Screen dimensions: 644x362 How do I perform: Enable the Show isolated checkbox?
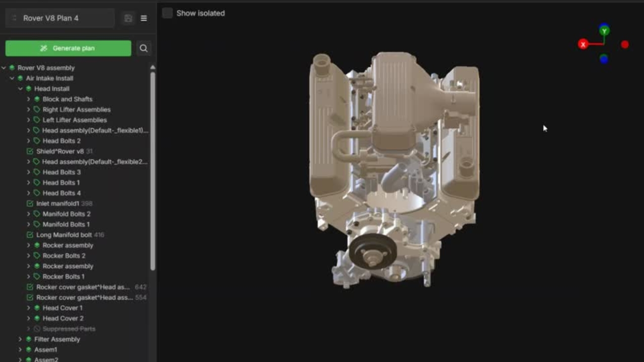(168, 13)
